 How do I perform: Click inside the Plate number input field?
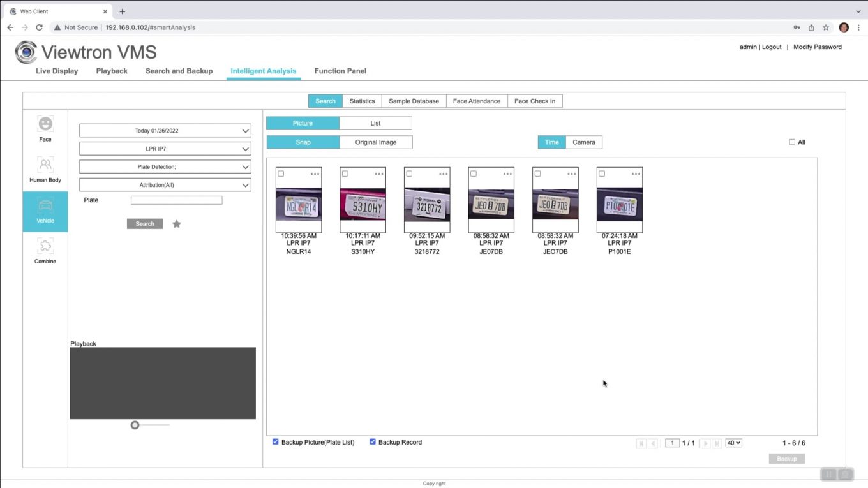176,200
